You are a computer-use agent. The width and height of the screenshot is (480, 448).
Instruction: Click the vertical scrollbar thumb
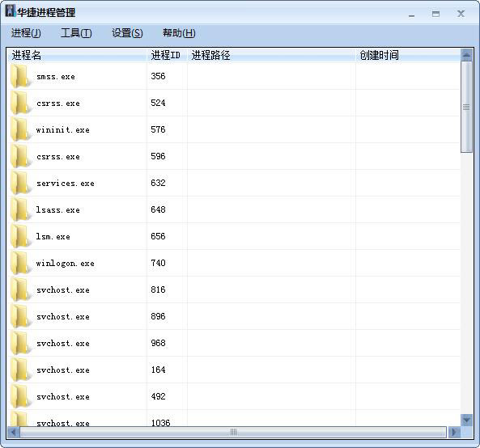click(x=466, y=107)
